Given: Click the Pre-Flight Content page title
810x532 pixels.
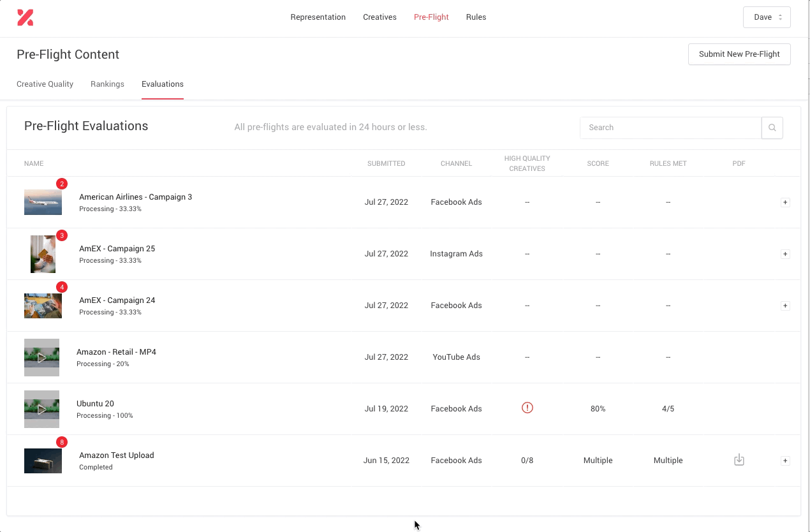Looking at the screenshot, I should [68, 55].
